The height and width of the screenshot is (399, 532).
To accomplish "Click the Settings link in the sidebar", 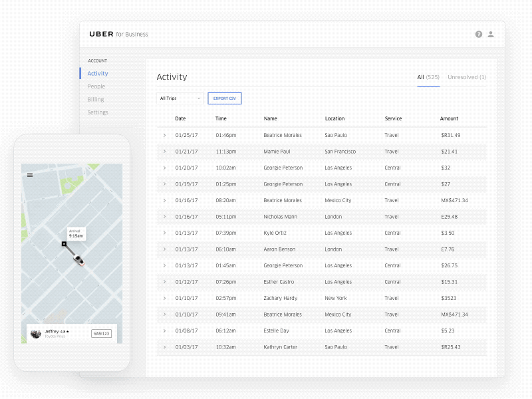I will (x=97, y=112).
